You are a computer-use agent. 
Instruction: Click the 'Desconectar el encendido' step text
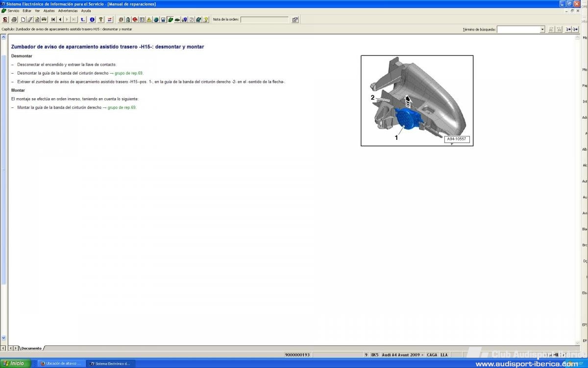point(67,64)
